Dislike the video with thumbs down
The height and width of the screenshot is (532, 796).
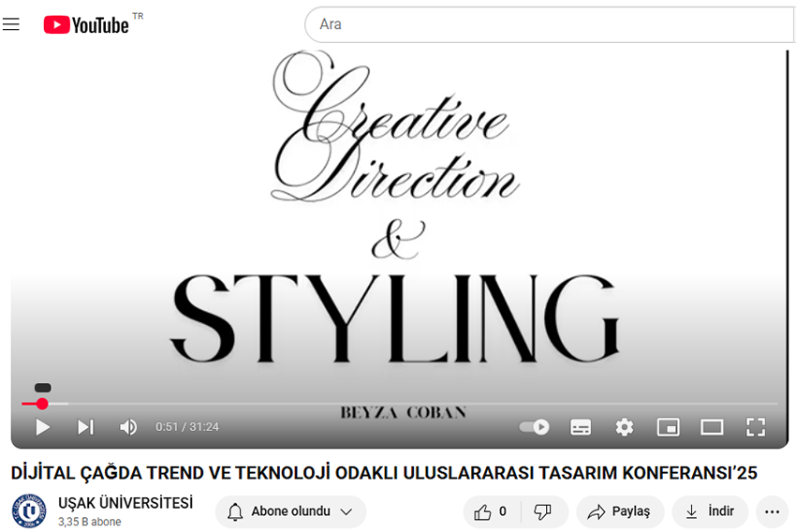[x=542, y=511]
